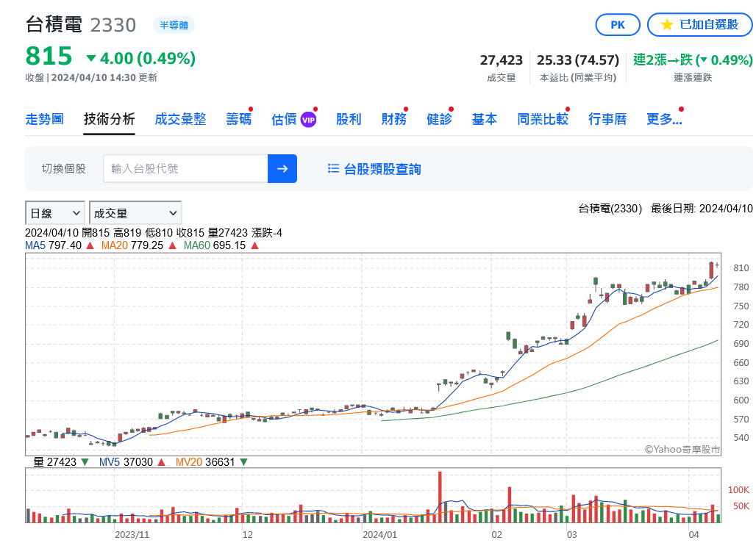Click the blue arrow submit button

282,169
